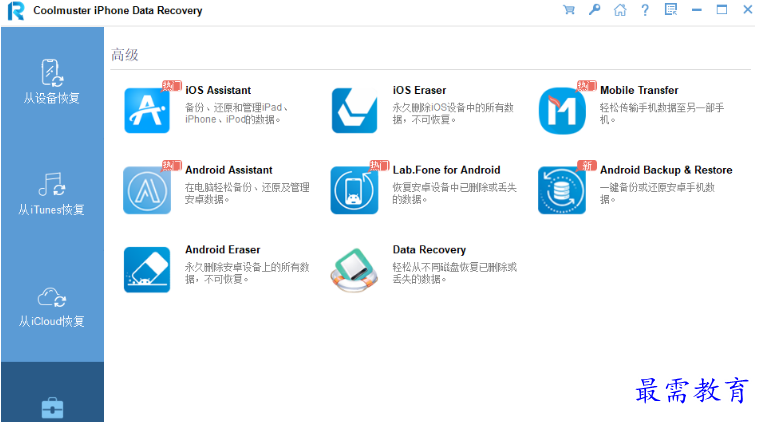Click Mobile Transfer description 轻松传输手机数据

click(662, 113)
